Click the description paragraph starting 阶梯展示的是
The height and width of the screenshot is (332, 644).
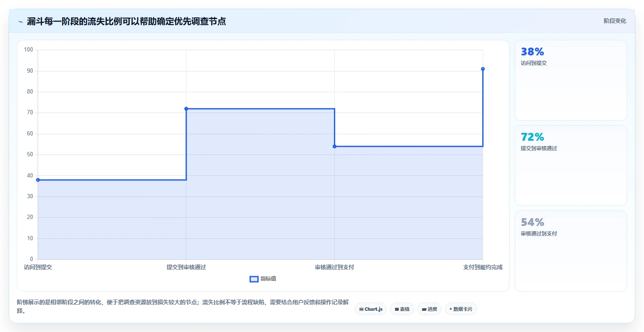tap(183, 306)
